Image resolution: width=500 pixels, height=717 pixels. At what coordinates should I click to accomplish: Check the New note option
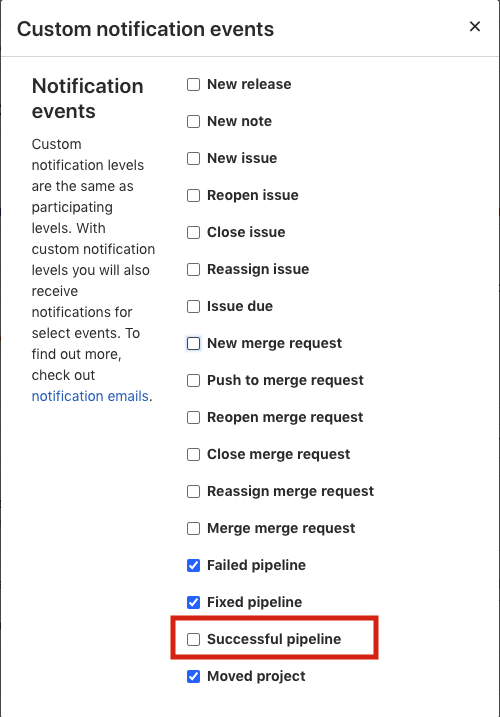(194, 122)
